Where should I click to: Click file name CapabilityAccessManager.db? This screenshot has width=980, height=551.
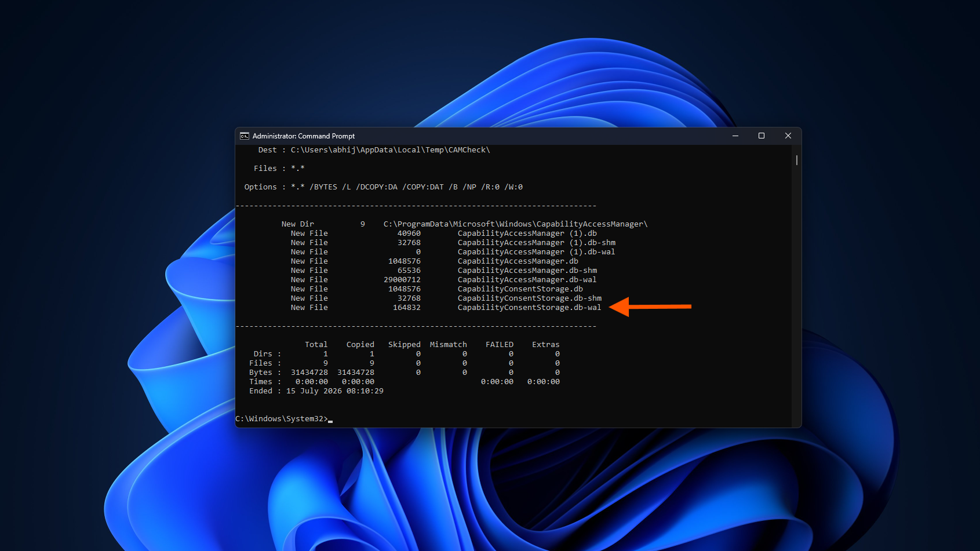click(518, 261)
